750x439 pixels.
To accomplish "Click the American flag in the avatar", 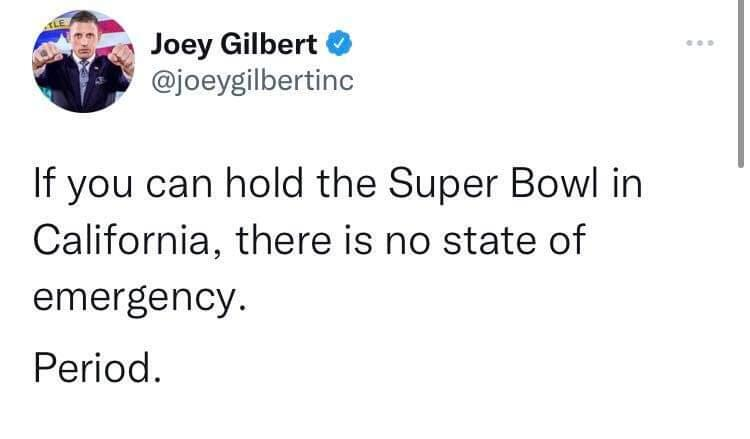I will tap(113, 33).
